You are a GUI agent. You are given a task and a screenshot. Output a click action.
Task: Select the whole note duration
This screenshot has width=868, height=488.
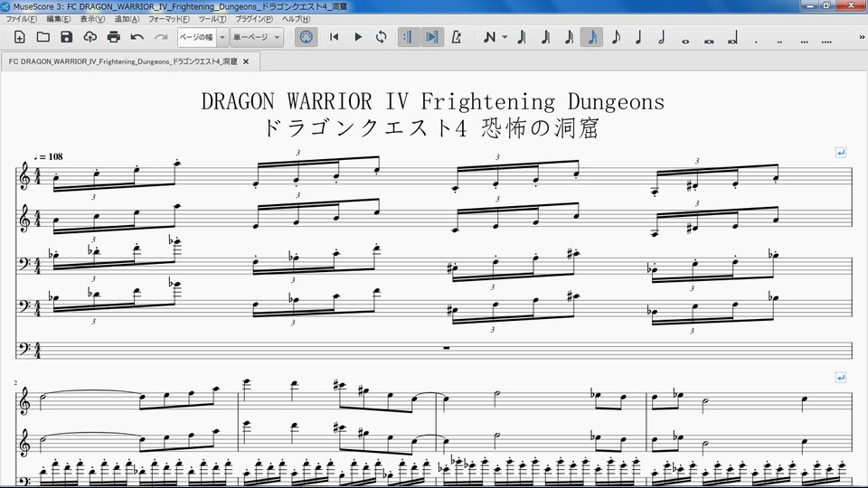pyautogui.click(x=685, y=41)
